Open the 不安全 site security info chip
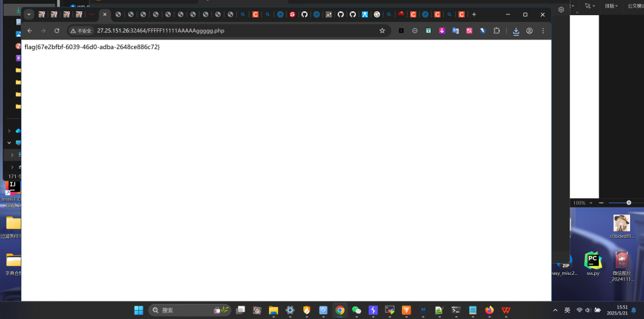The image size is (644, 319). (x=81, y=31)
